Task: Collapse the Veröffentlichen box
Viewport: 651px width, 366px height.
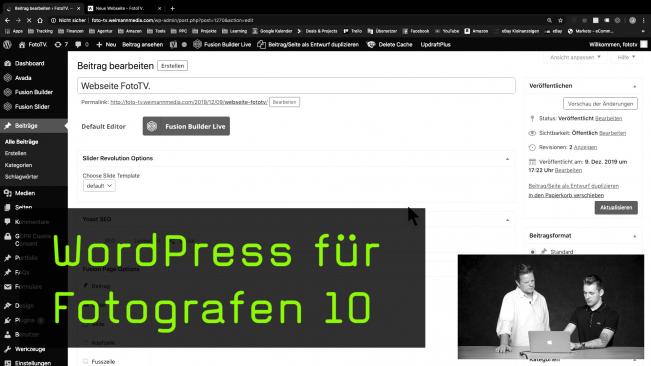Action: click(x=634, y=86)
